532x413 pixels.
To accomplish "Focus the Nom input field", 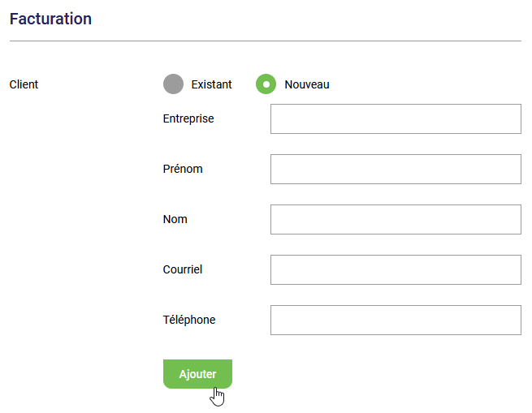I will tap(395, 219).
